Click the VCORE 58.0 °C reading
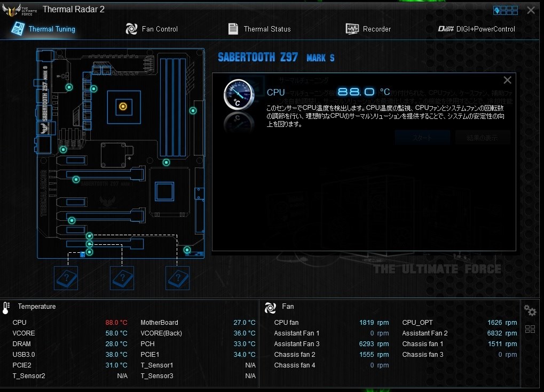 click(116, 333)
